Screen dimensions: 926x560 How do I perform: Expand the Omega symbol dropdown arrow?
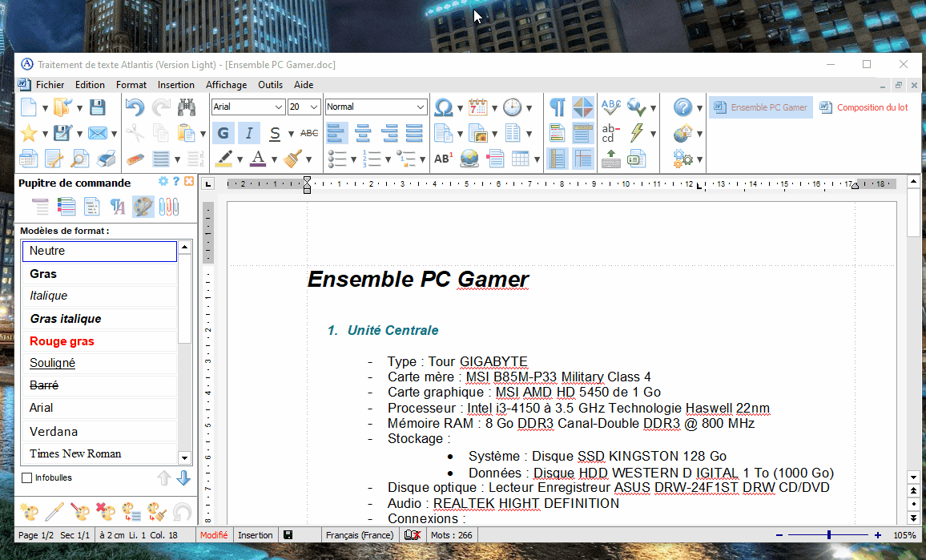pos(460,108)
